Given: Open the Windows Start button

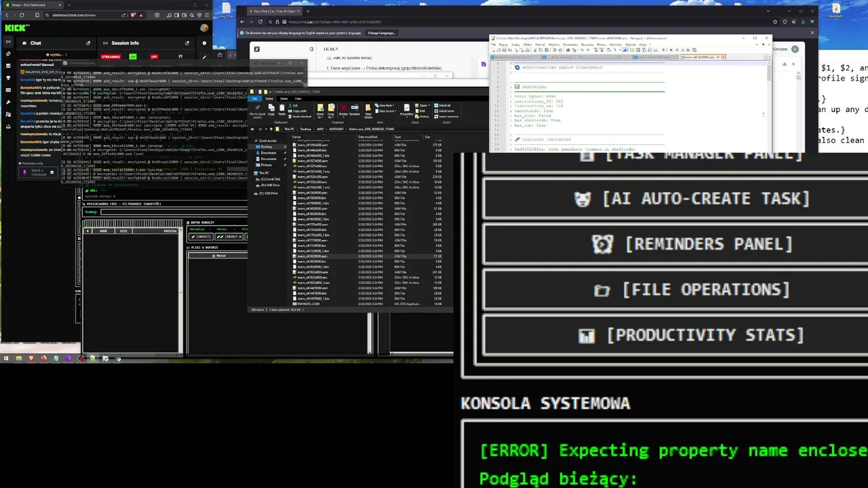Looking at the screenshot, I should click(5, 358).
